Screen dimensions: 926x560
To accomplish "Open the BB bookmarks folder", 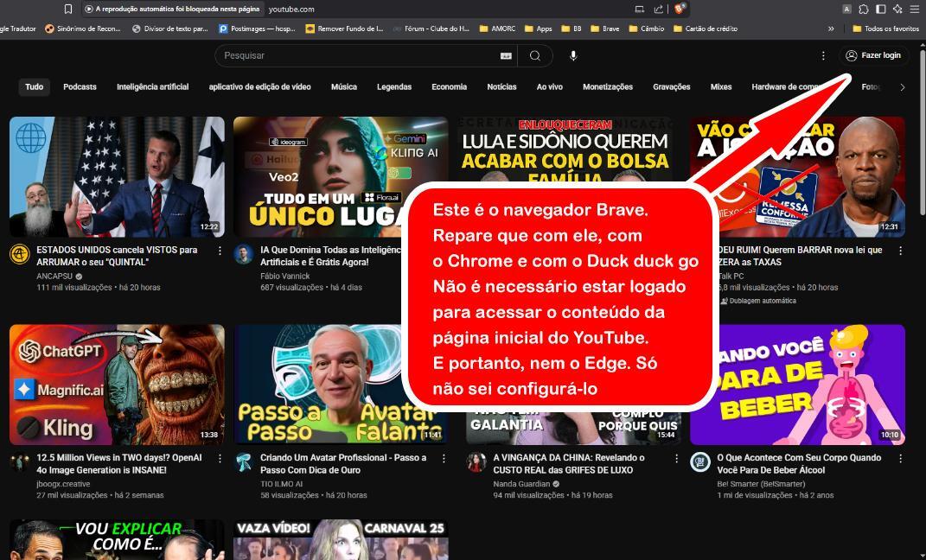I will 572,29.
